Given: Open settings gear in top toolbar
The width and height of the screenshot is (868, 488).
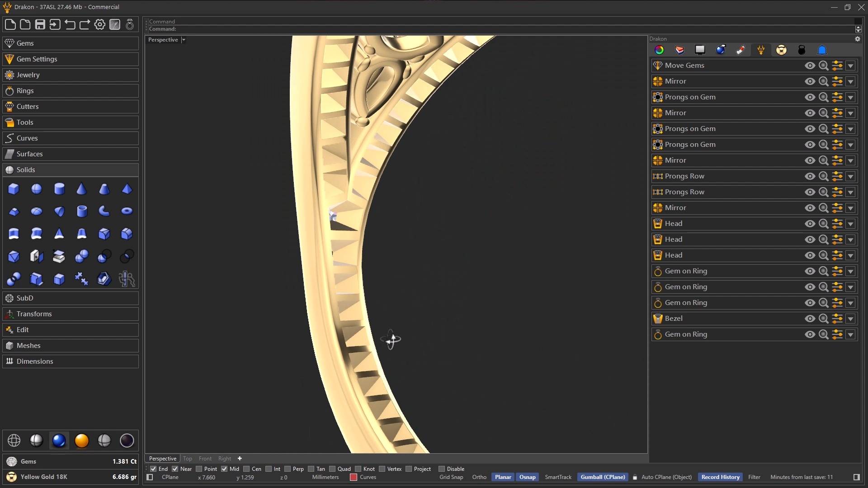Looking at the screenshot, I should tap(100, 24).
